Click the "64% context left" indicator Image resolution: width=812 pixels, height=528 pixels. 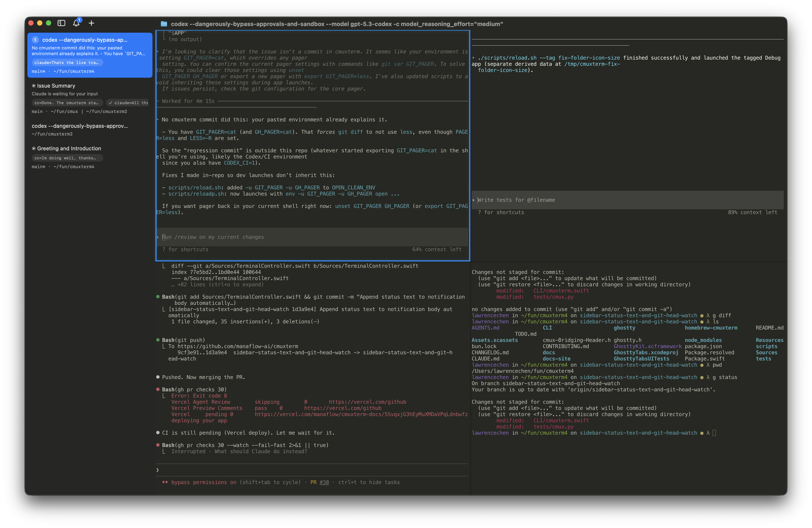tap(437, 249)
